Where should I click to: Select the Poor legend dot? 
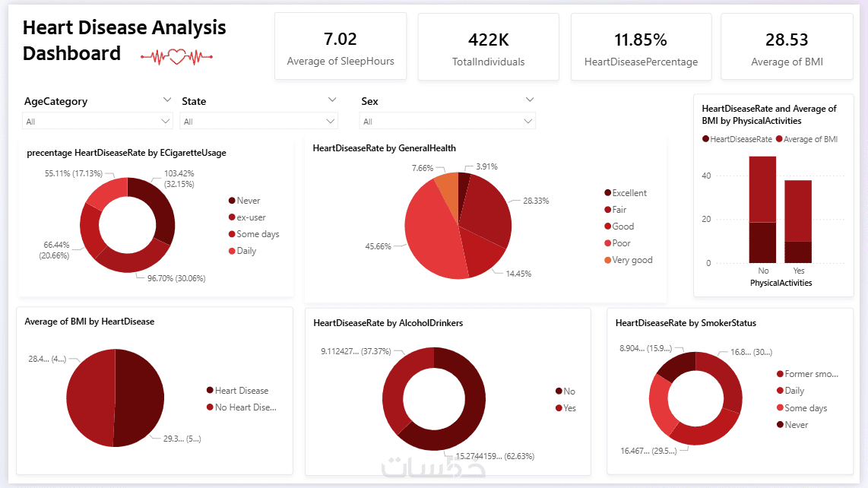[608, 243]
